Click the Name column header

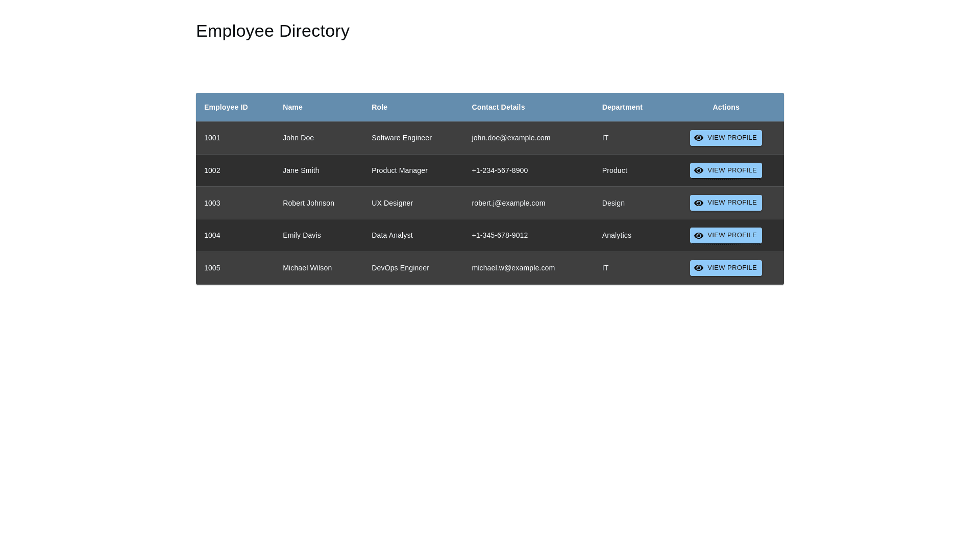pyautogui.click(x=292, y=107)
